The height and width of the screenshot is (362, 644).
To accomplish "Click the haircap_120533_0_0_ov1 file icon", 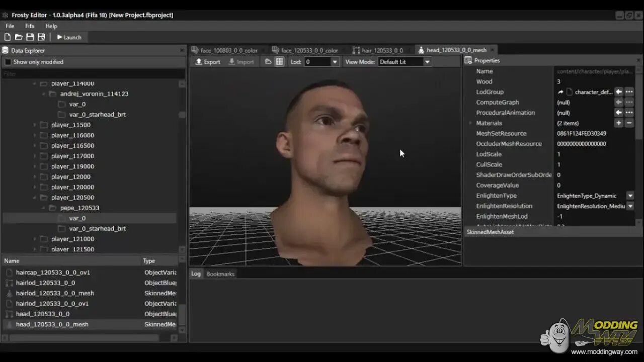I will coord(9,273).
